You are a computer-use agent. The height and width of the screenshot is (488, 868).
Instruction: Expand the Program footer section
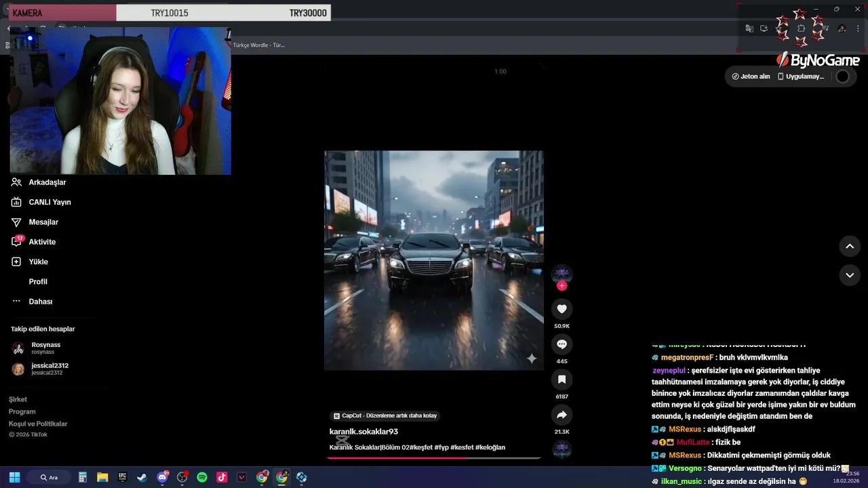point(22,411)
